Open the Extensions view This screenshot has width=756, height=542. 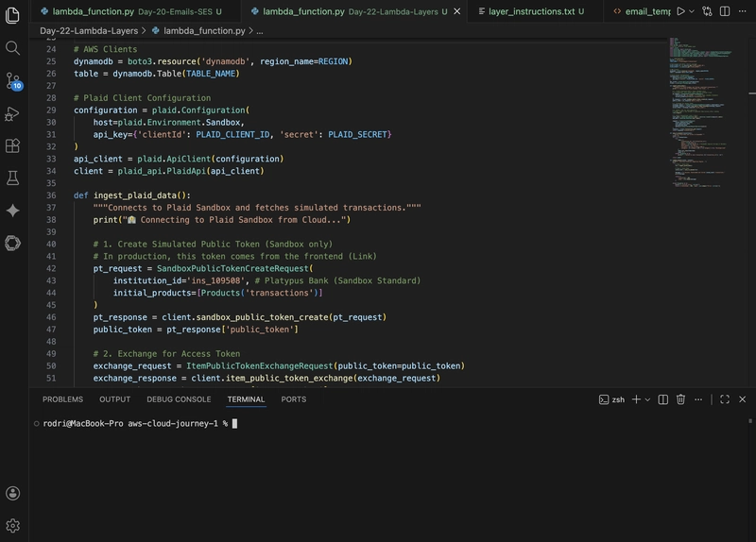pos(13,145)
